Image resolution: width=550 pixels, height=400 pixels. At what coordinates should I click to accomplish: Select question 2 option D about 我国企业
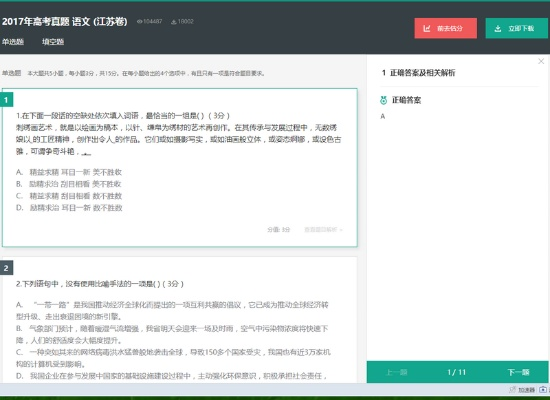point(172,376)
